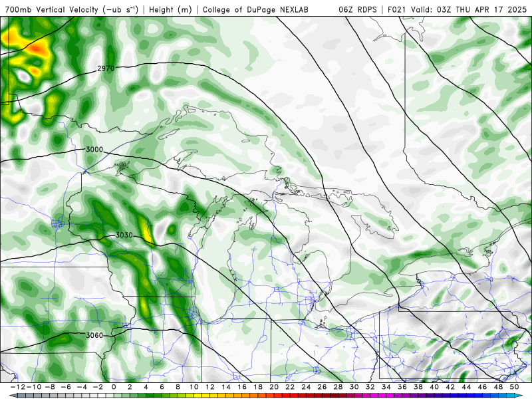Click the "Height (m)" header label
Viewport: 532px width, 399px height.
coord(170,9)
